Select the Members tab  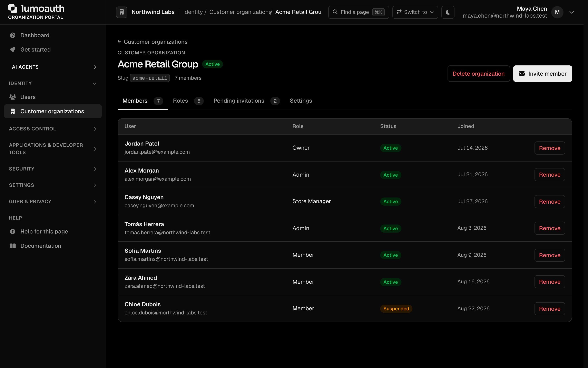[143, 101]
